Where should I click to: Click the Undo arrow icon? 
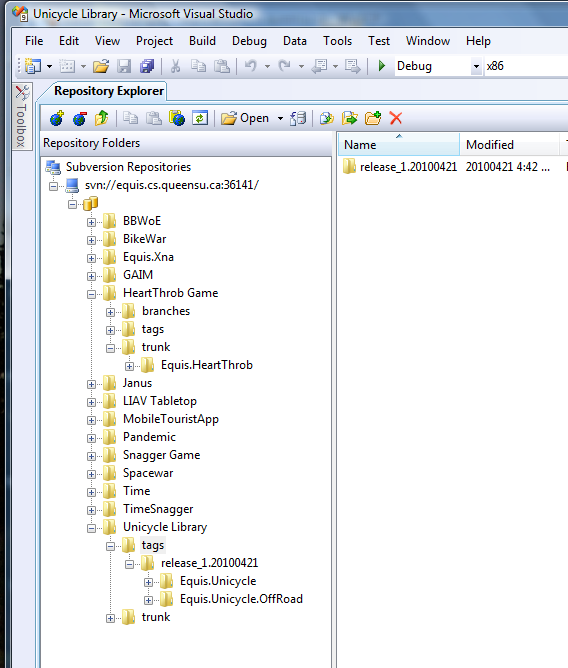(x=251, y=66)
